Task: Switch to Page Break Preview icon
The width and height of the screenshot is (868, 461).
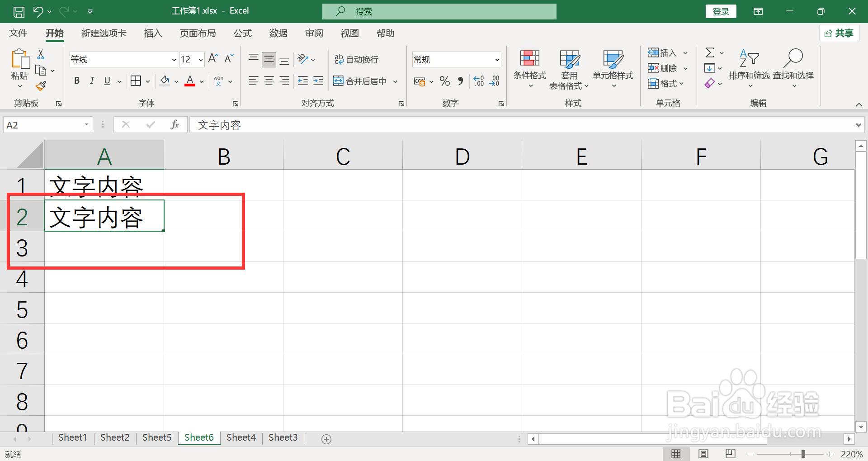Action: (x=730, y=454)
